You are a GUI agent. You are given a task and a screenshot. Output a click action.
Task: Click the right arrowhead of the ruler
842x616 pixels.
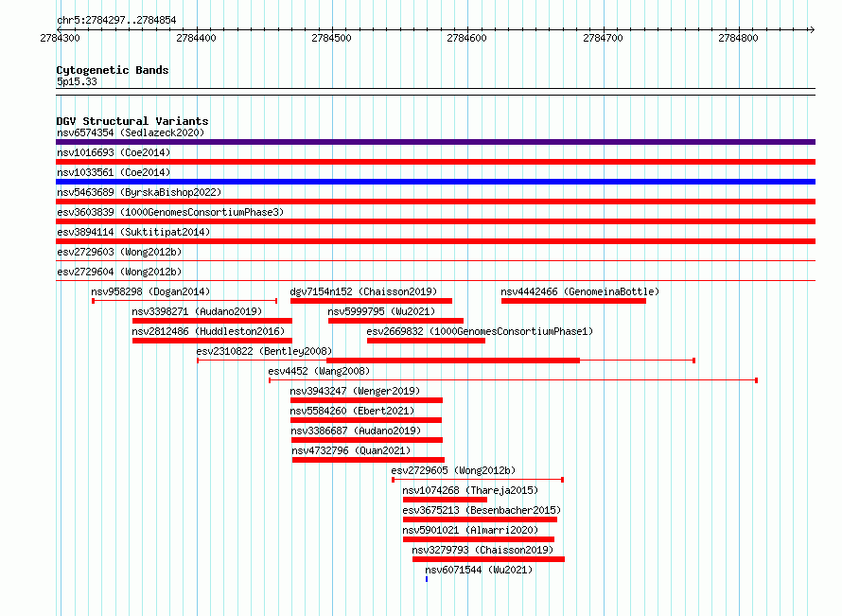812,29
